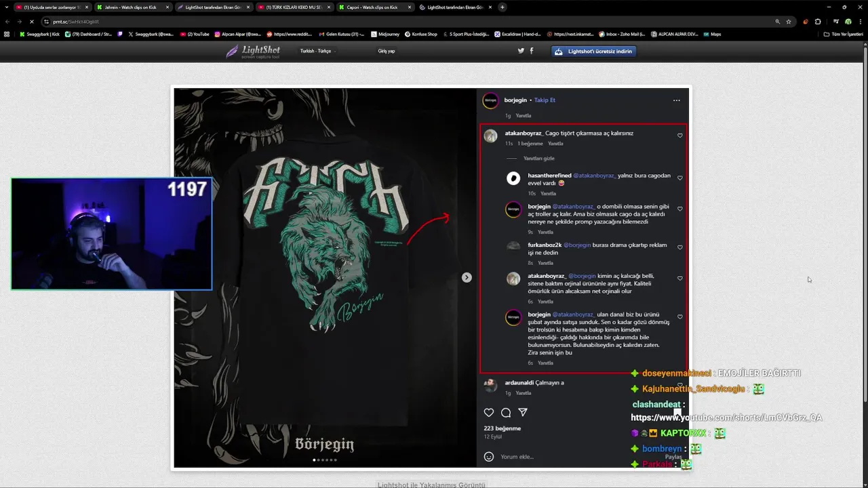
Task: Click the 'Takip Et' follow link
Action: pyautogui.click(x=545, y=100)
